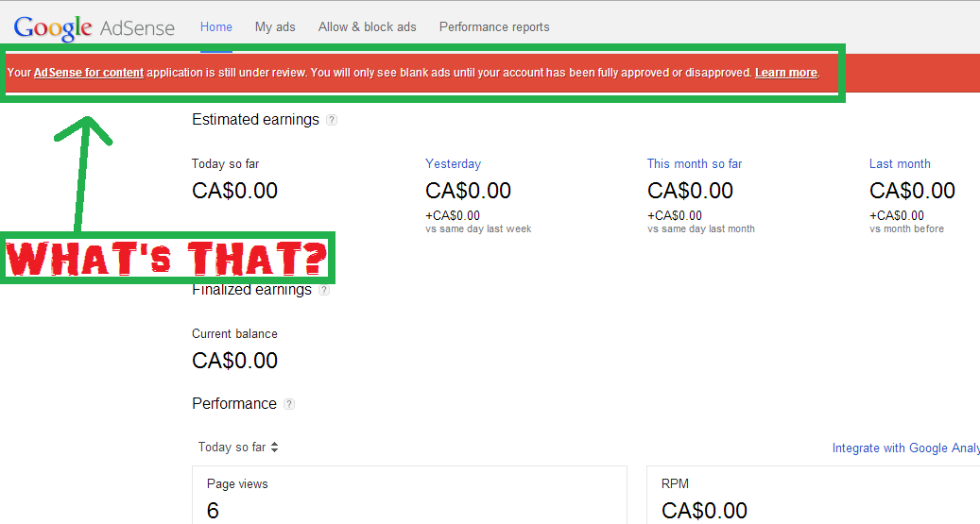The width and height of the screenshot is (980, 524).
Task: Go to Allow & block ads tab
Action: 367,27
